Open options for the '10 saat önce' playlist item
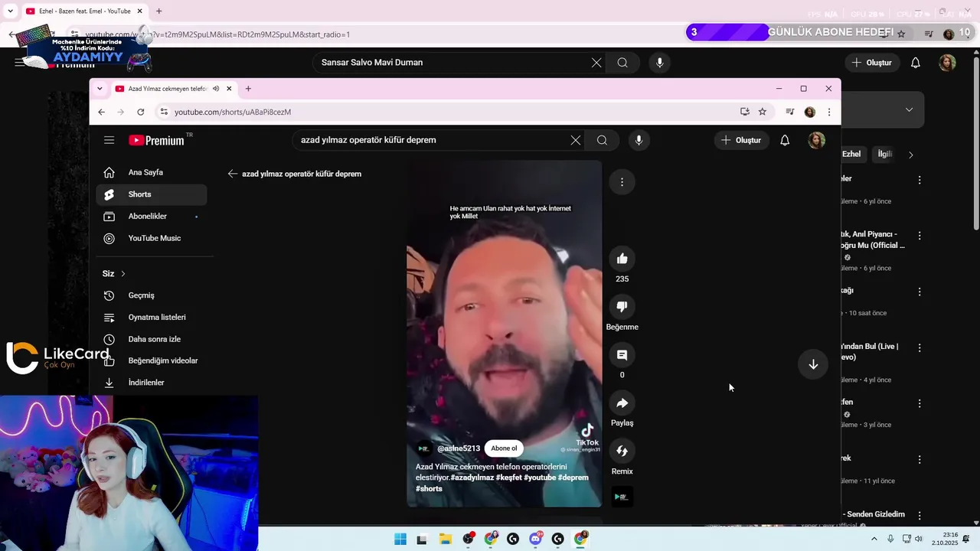The height and width of the screenshot is (551, 980). [920, 292]
